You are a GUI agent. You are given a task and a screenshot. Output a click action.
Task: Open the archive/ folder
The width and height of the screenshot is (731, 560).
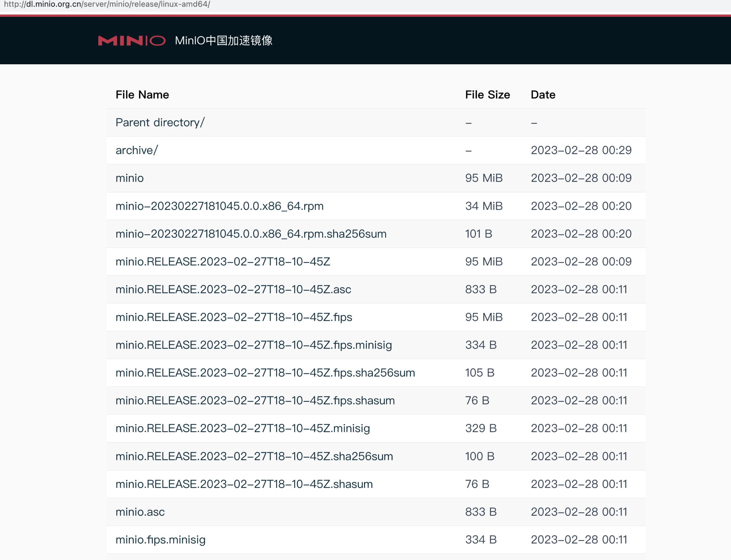click(137, 150)
